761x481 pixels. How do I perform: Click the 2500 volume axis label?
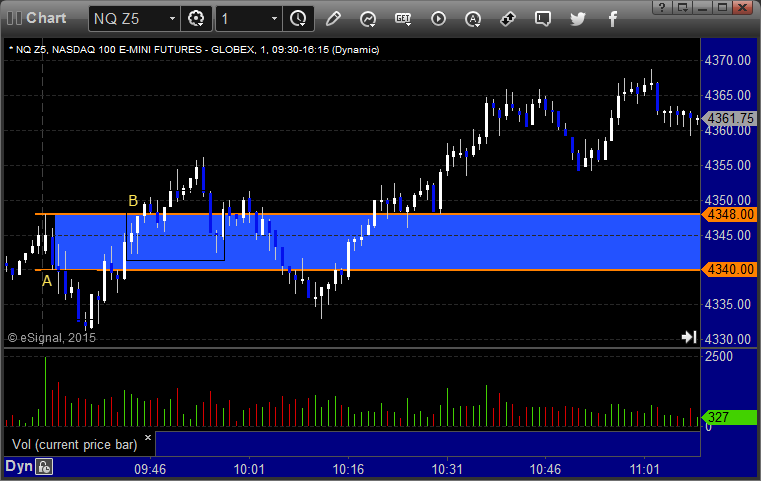719,356
